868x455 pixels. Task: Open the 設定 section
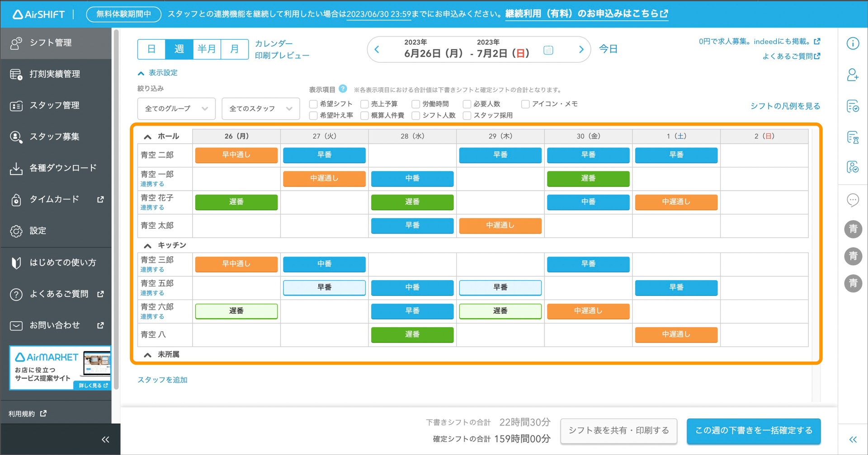pyautogui.click(x=38, y=230)
